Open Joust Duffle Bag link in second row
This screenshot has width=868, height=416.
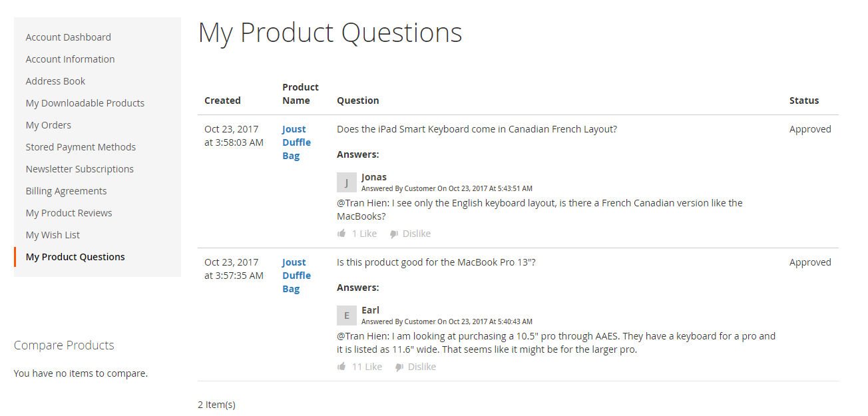click(x=296, y=276)
